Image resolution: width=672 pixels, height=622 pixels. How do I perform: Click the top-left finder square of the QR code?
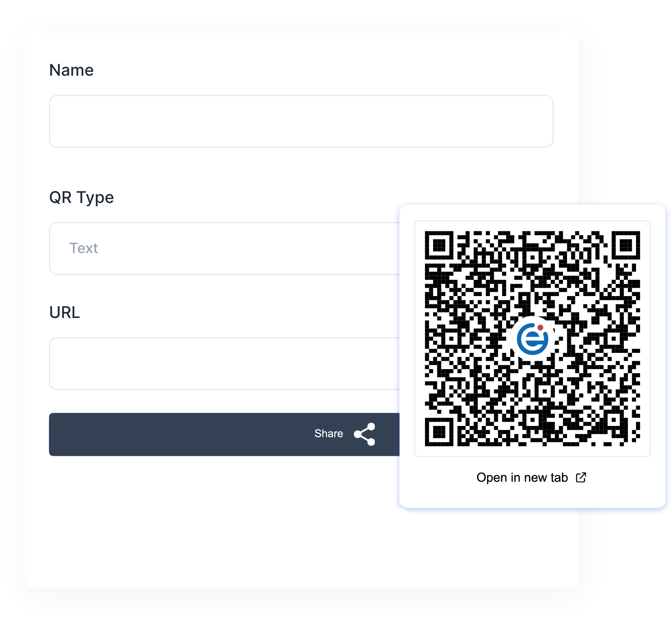(439, 245)
